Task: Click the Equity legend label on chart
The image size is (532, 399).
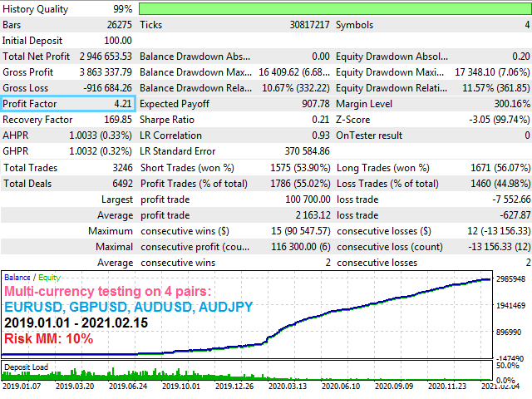Action: click(49, 278)
